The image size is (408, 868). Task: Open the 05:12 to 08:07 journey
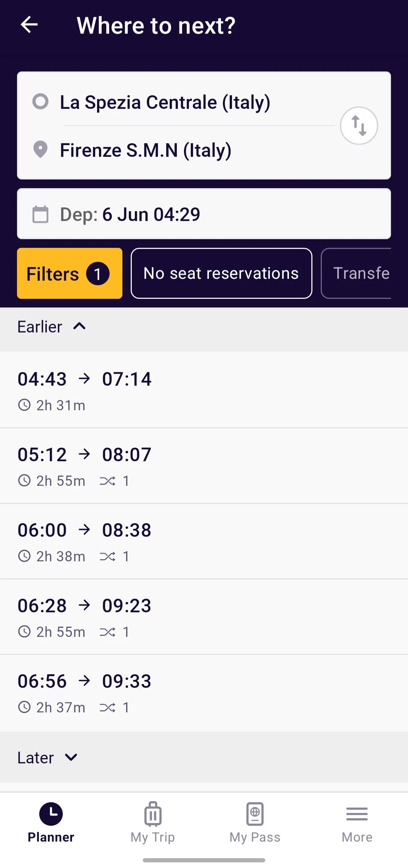pyautogui.click(x=204, y=466)
